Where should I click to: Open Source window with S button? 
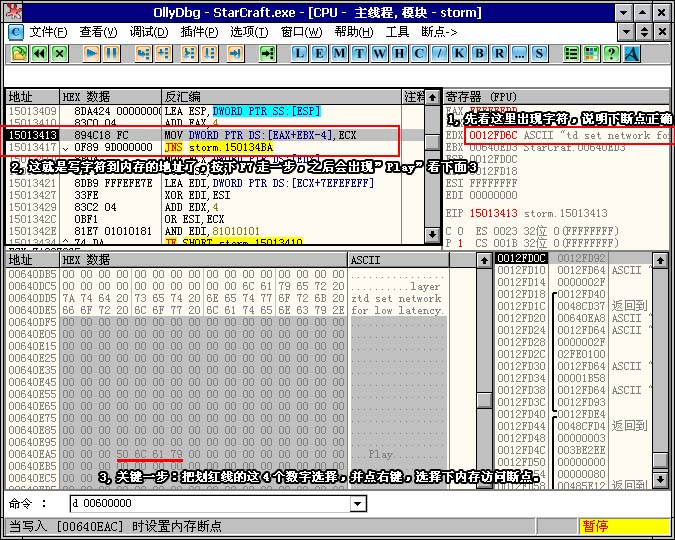click(x=539, y=54)
